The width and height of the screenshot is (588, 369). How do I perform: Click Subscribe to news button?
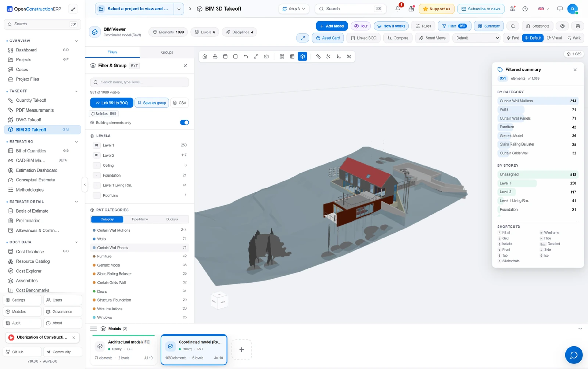point(481,9)
